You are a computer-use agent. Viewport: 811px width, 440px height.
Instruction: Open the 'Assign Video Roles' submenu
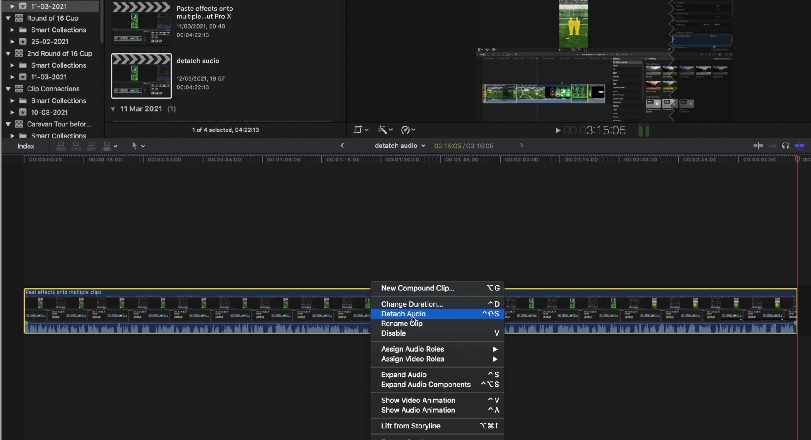click(x=438, y=359)
